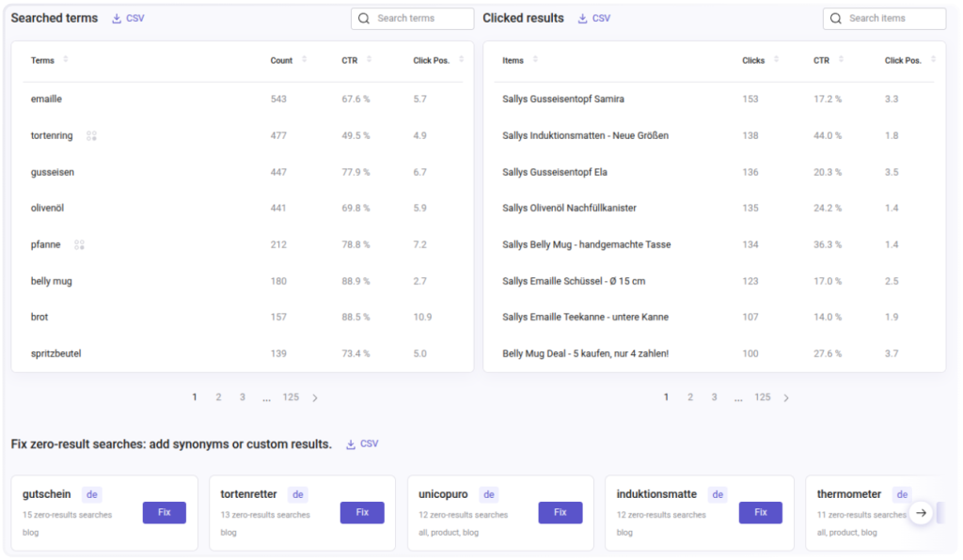Select the gusseisen search term
This screenshot has height=560, width=963.
[53, 172]
